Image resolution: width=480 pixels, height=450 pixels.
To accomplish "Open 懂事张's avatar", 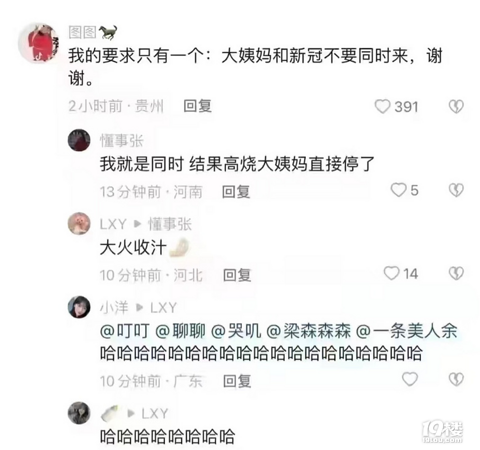I will (79, 140).
